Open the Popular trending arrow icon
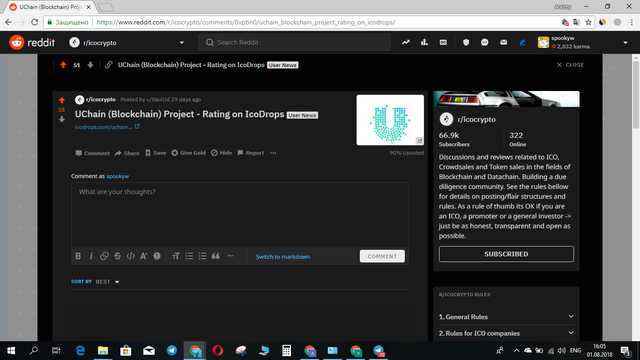The width and height of the screenshot is (640, 360). click(x=405, y=42)
